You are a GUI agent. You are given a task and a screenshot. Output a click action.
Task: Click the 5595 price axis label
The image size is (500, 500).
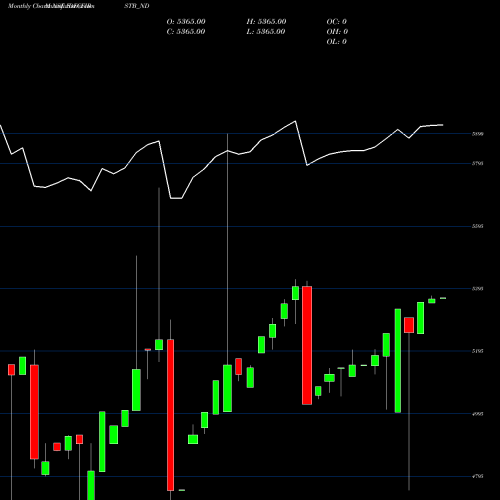tap(478, 226)
